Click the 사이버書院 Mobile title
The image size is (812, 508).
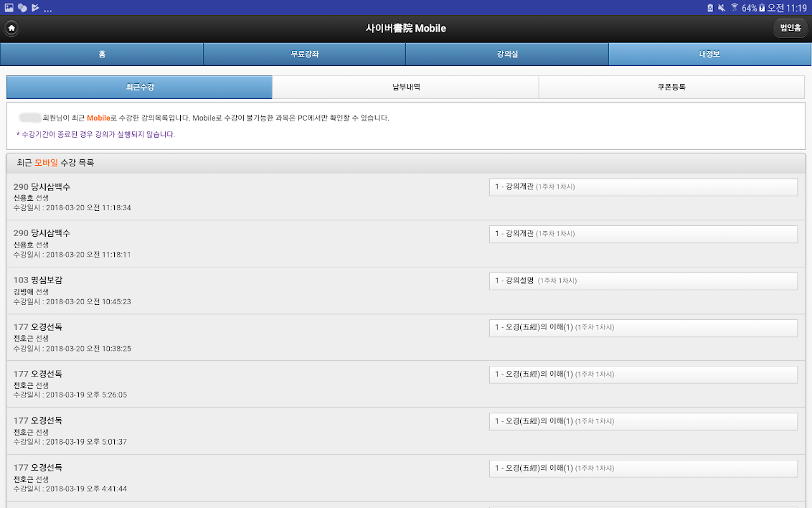tap(406, 28)
